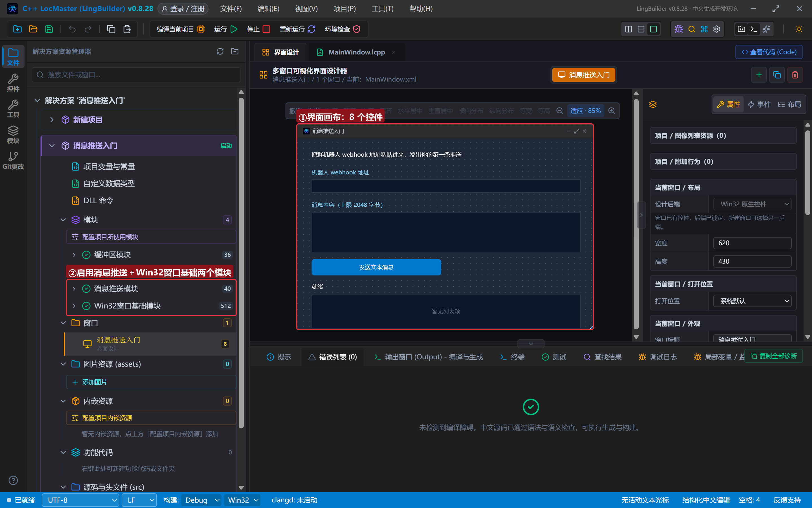Click the duplicate window copy icon
812x508 pixels.
[x=777, y=75]
